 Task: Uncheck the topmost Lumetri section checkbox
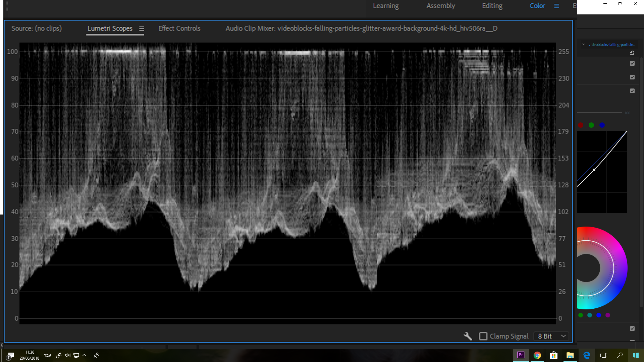632,63
